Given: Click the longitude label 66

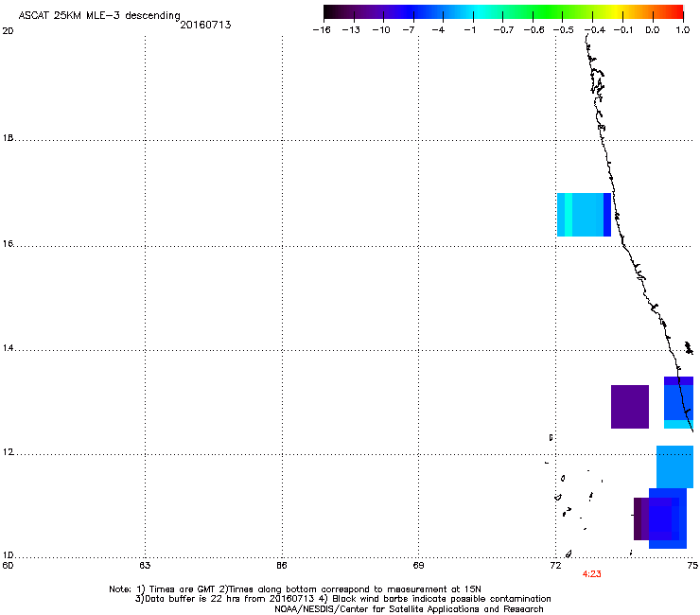Looking at the screenshot, I should 282,566.
